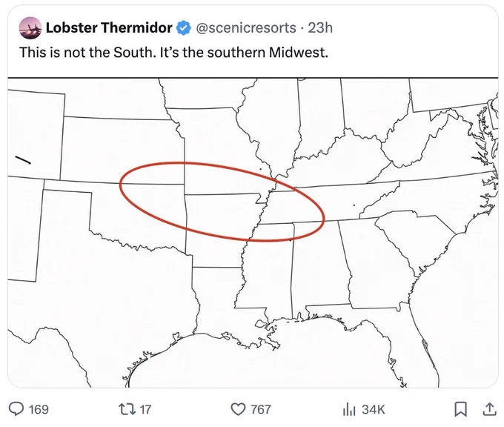Like the post via the heart icon
This screenshot has height=427, width=504.
238,409
